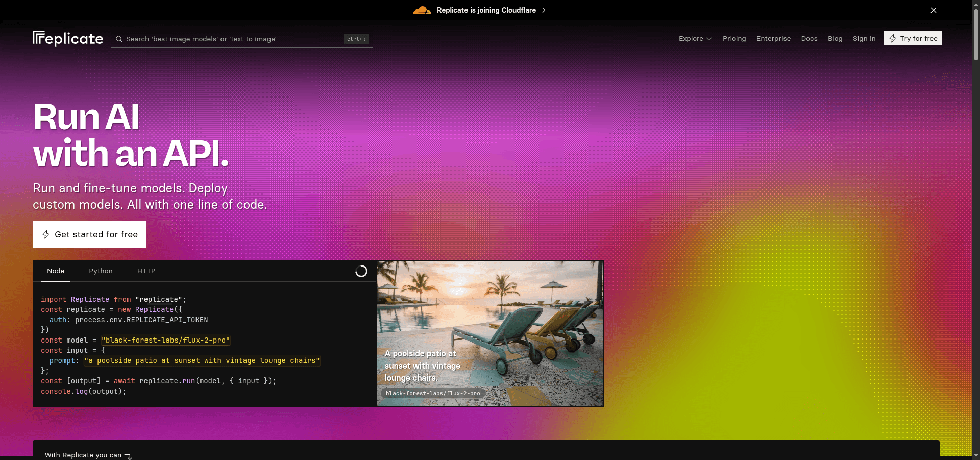Viewport: 980px width, 460px height.
Task: Click the magnifying glass search icon
Action: pos(119,39)
